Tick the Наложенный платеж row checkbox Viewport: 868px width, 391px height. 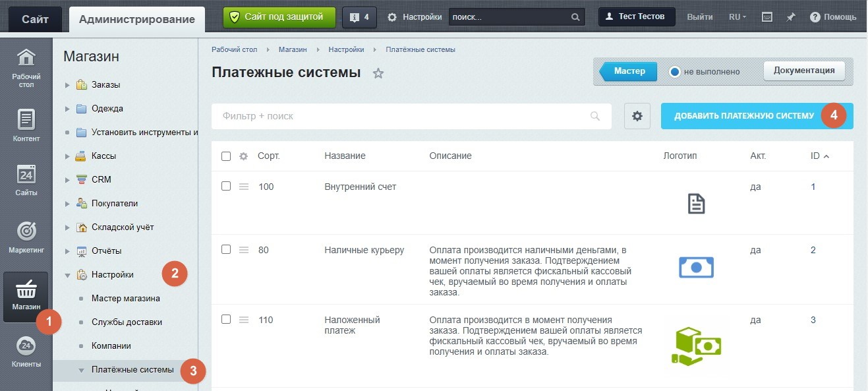click(x=226, y=319)
